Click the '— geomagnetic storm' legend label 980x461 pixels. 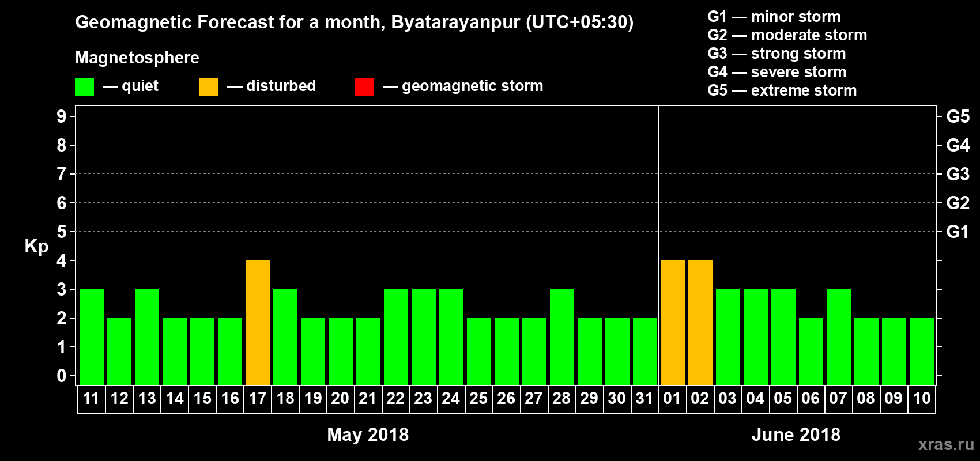pyautogui.click(x=463, y=86)
